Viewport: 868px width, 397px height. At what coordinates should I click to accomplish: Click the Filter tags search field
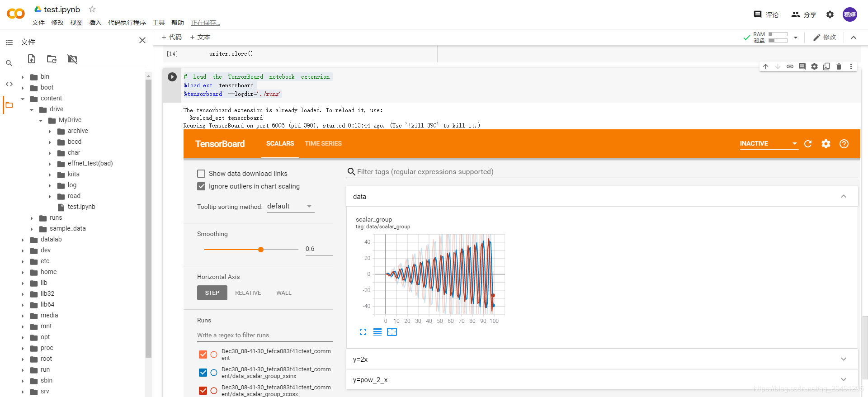click(602, 172)
